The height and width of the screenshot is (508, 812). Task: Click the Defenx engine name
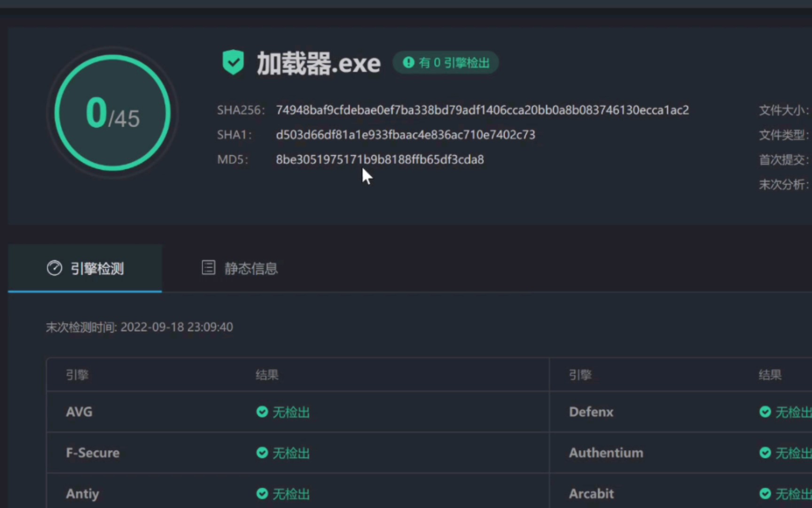591,412
